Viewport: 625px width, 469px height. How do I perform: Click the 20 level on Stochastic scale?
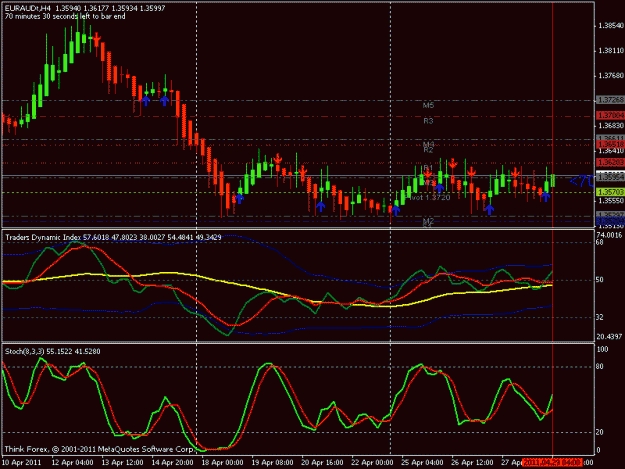(x=600, y=432)
